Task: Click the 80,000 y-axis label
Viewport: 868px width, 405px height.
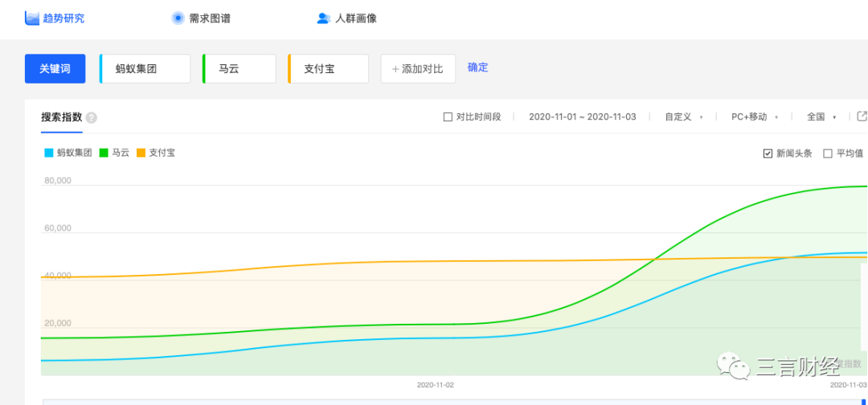Action: click(56, 180)
